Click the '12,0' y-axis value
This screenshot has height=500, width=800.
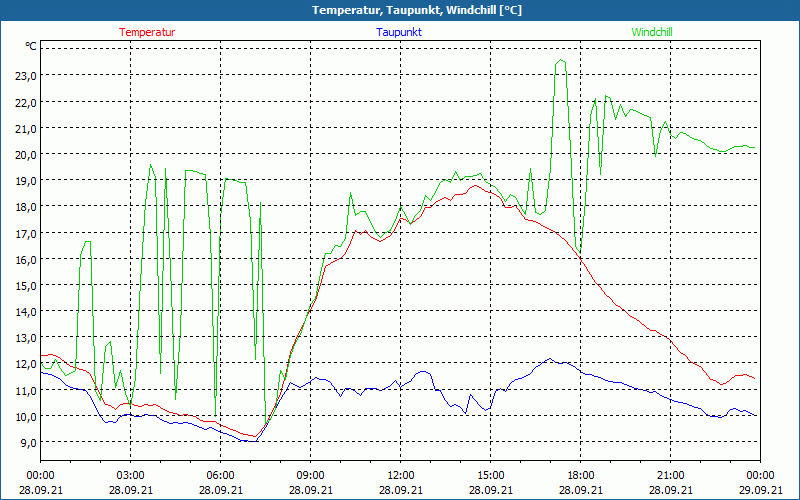click(26, 364)
